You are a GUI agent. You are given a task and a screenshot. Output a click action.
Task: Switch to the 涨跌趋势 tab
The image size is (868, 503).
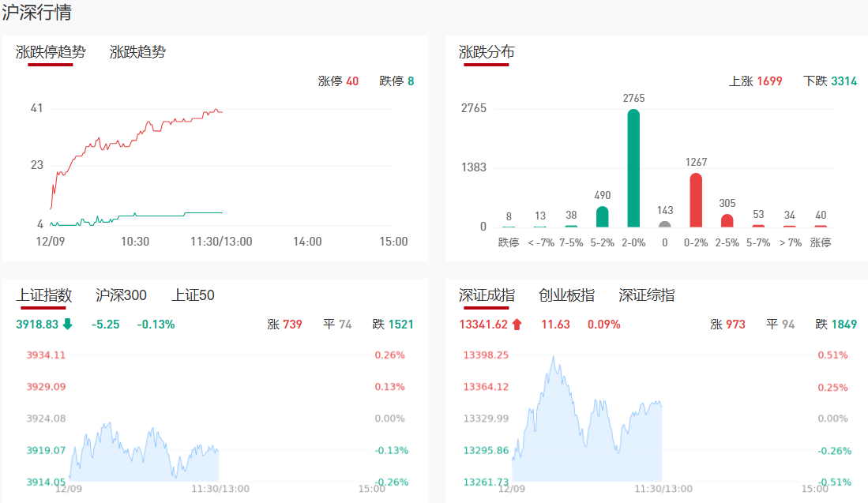[x=137, y=52]
